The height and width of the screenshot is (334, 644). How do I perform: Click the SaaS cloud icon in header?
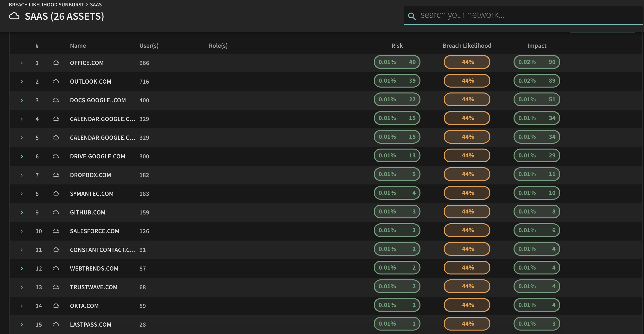[14, 16]
